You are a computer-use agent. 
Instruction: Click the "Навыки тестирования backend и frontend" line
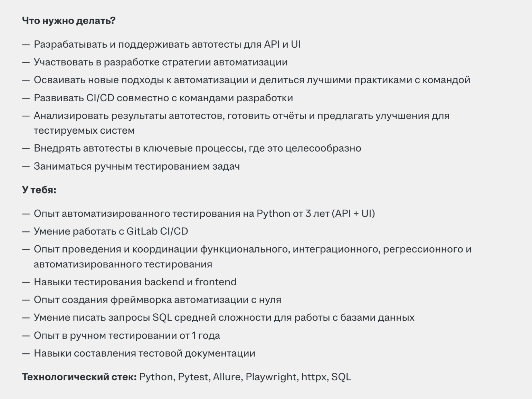click(x=135, y=282)
